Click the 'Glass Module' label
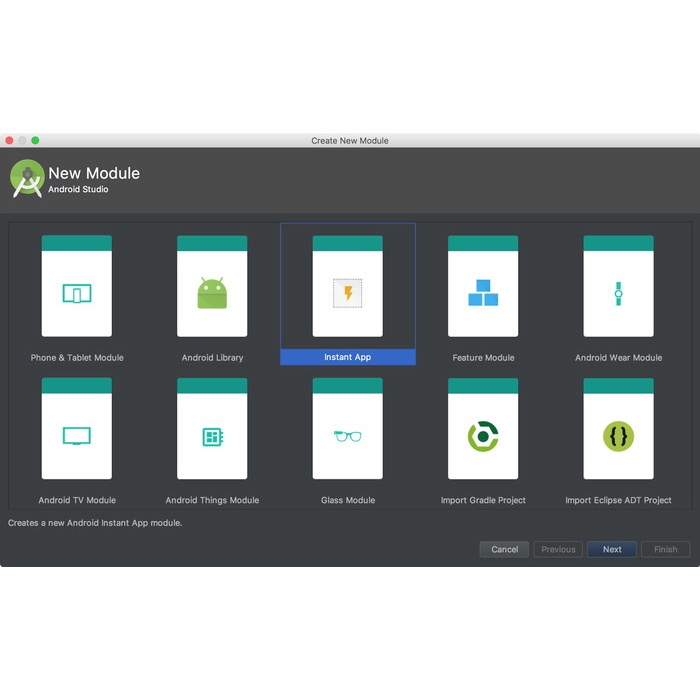This screenshot has height=700, width=700. pyautogui.click(x=348, y=500)
